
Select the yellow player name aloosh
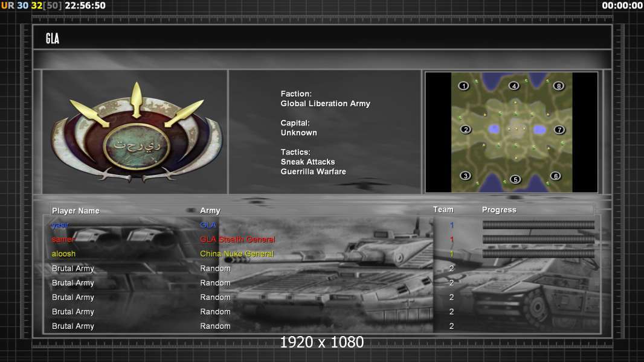63,254
